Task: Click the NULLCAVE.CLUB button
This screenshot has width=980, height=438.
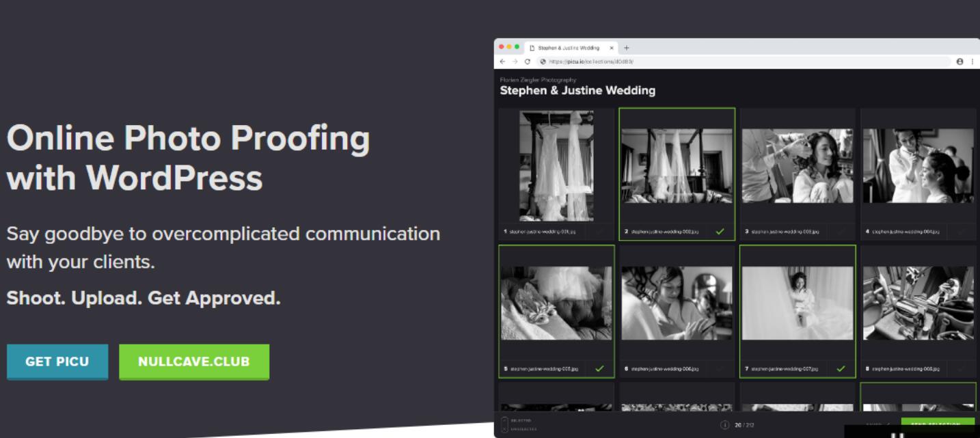Action: (193, 362)
